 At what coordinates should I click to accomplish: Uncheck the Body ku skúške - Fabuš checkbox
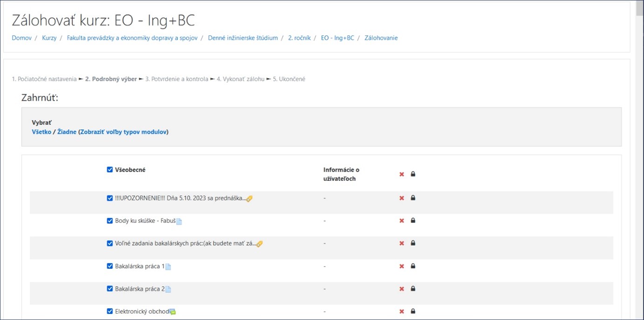(110, 221)
